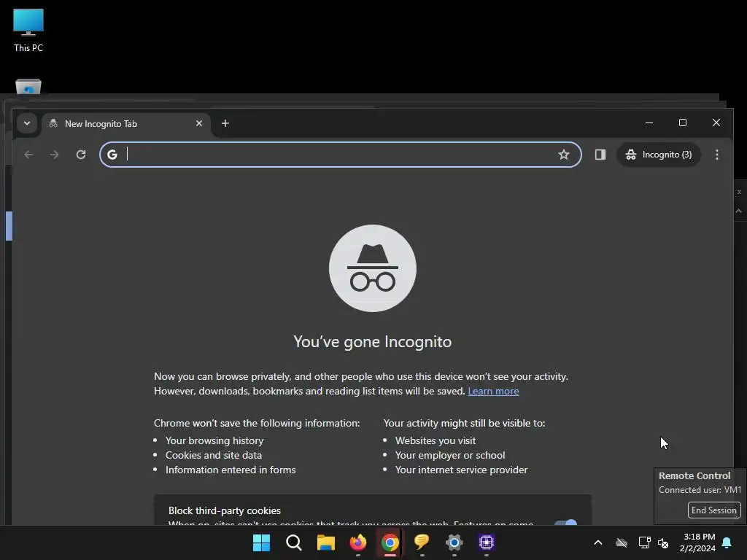Click "Information entered in forms" text
Image resolution: width=747 pixels, height=560 pixels.
231,470
